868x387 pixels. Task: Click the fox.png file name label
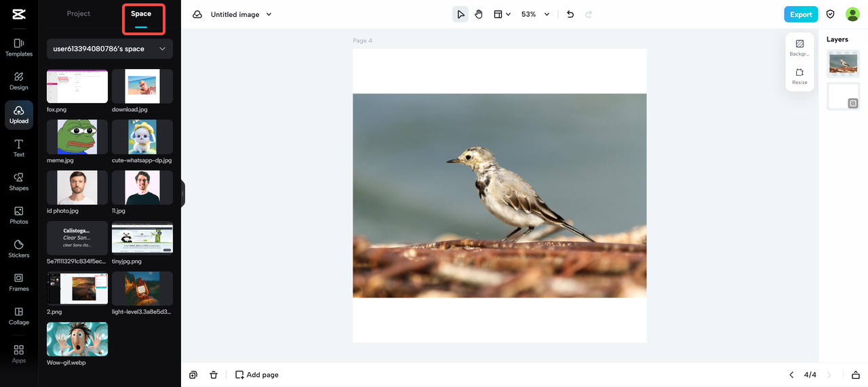(x=57, y=109)
